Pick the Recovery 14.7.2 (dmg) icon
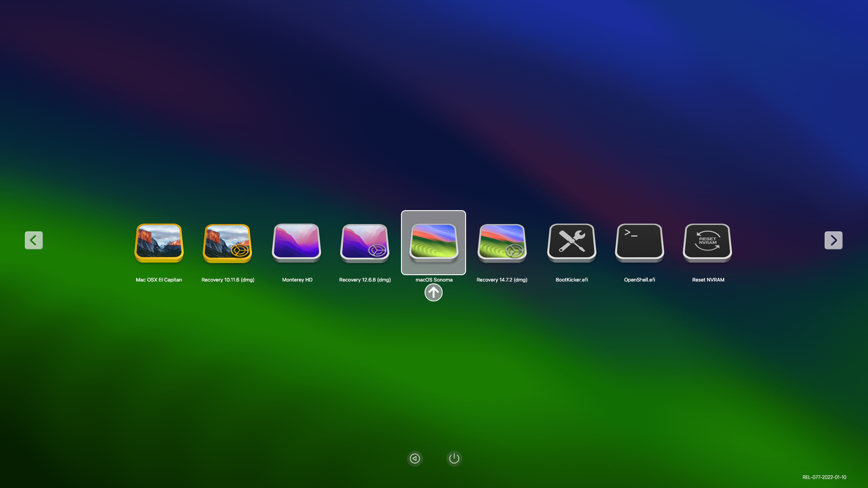 point(502,243)
